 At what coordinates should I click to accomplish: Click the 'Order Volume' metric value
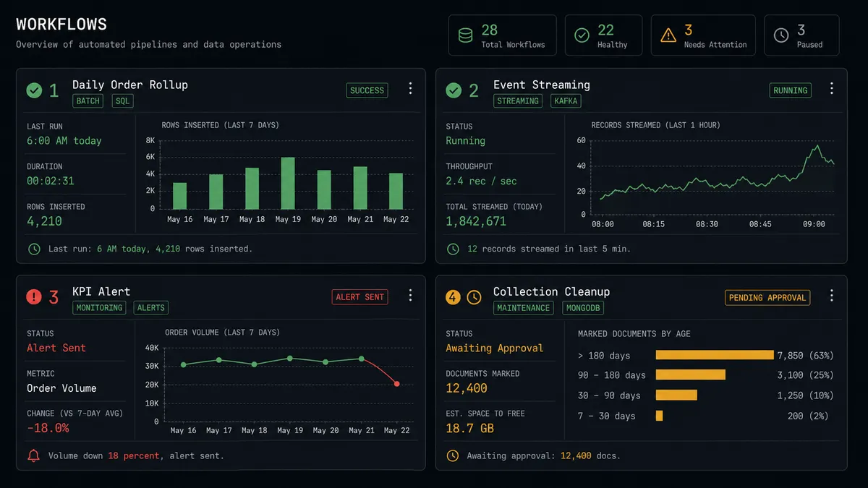(x=61, y=388)
